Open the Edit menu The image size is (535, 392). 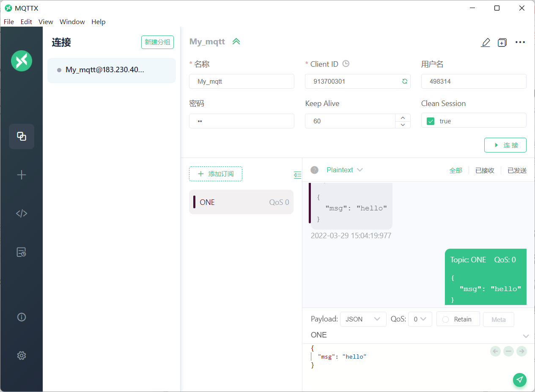(x=26, y=22)
